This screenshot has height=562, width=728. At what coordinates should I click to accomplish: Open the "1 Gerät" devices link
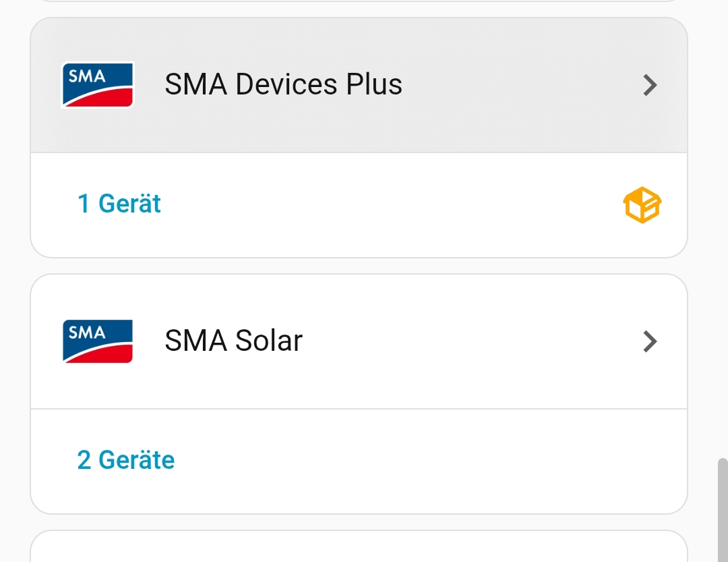[x=119, y=204]
